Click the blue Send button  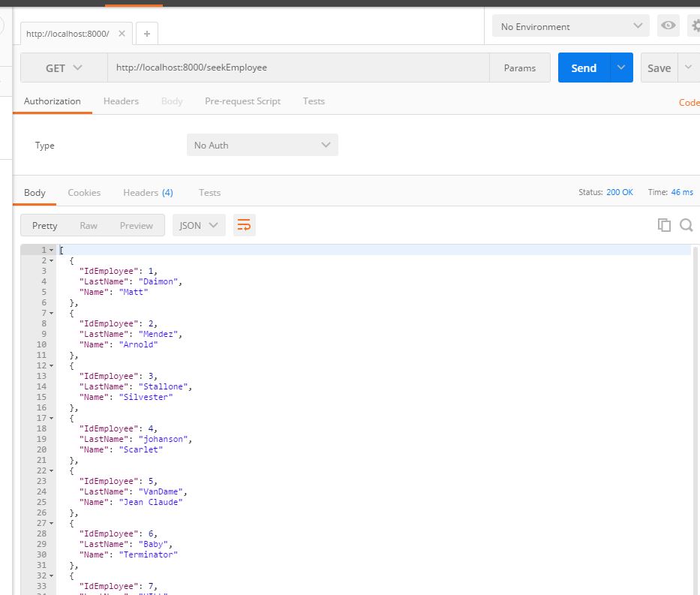[584, 68]
